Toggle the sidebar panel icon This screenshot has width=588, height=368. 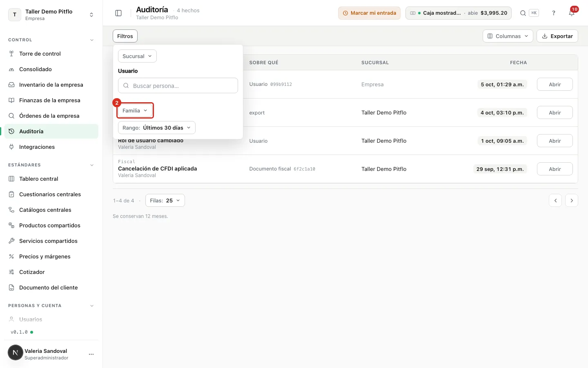pos(118,13)
